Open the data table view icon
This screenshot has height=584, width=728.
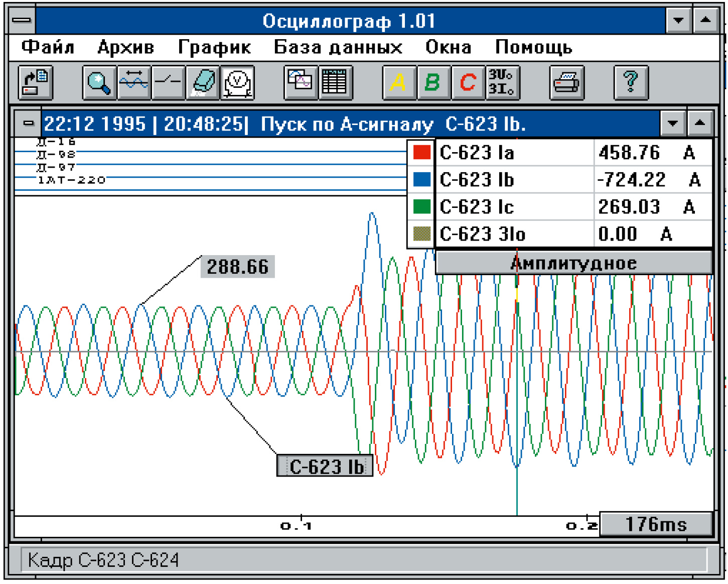[x=335, y=82]
